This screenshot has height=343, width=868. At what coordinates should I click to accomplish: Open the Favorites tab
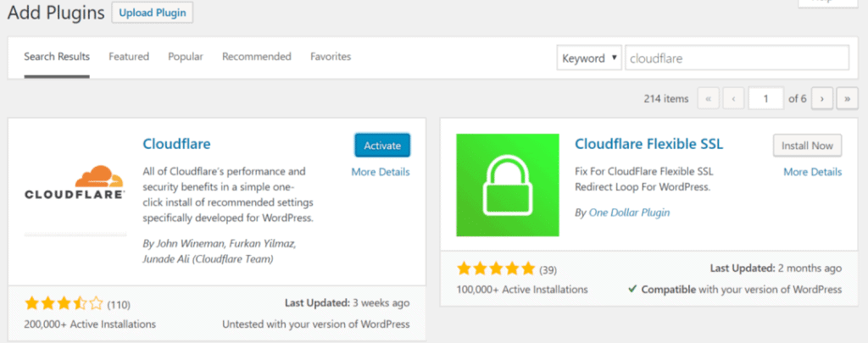pyautogui.click(x=331, y=57)
